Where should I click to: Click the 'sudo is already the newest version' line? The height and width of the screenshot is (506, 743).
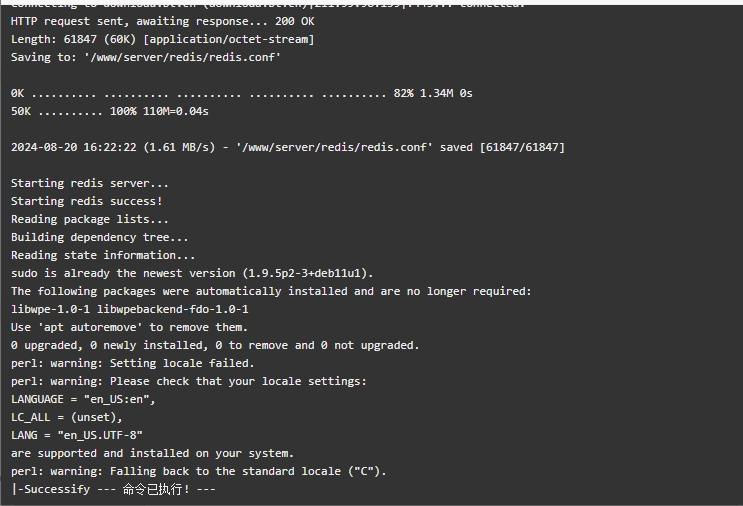pos(192,273)
